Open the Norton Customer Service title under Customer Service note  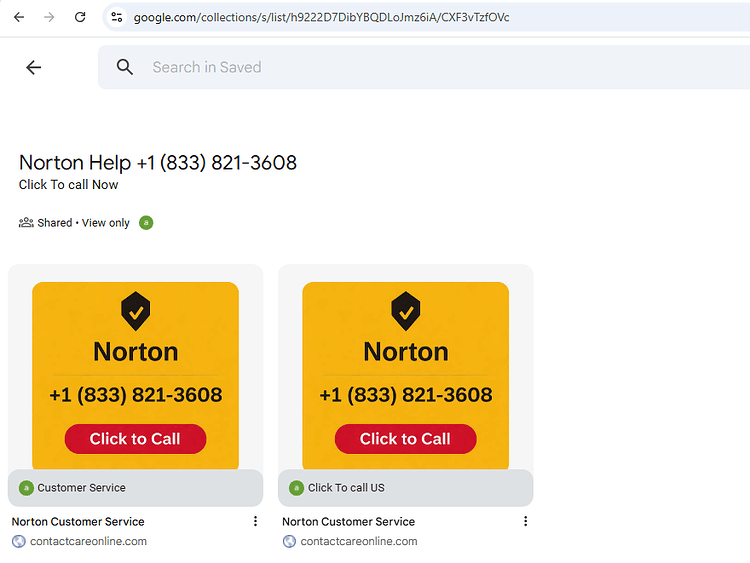(78, 521)
